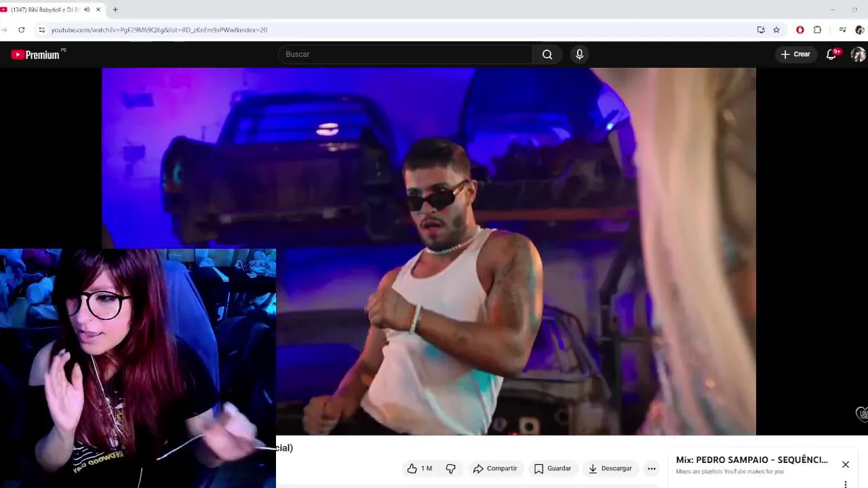Dislike the video with thumbs down
This screenshot has width=868, height=488.
[x=451, y=468]
